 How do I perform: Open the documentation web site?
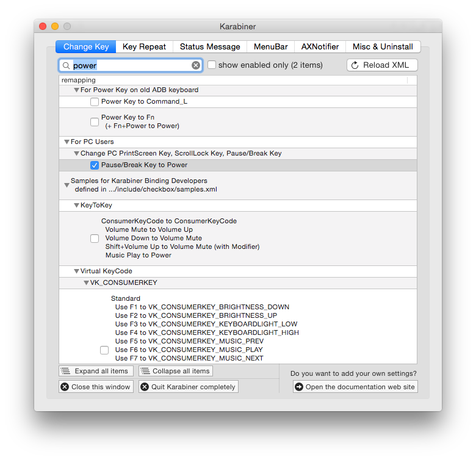click(x=356, y=387)
